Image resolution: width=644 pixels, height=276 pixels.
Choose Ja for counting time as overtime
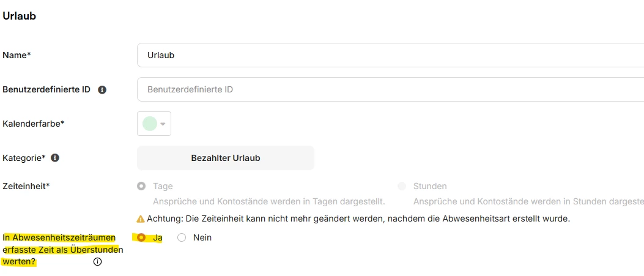coord(142,237)
